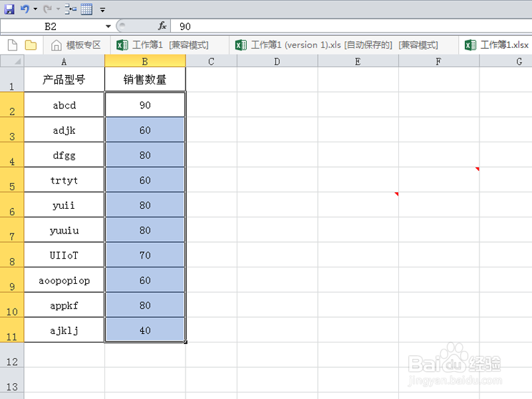Select column B header
532x399 pixels.
[145, 61]
